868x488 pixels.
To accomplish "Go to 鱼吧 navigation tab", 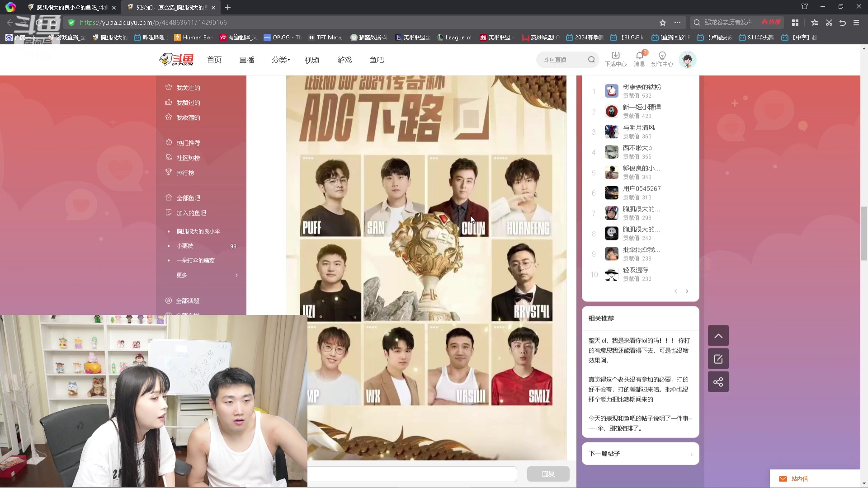I will pyautogui.click(x=377, y=60).
